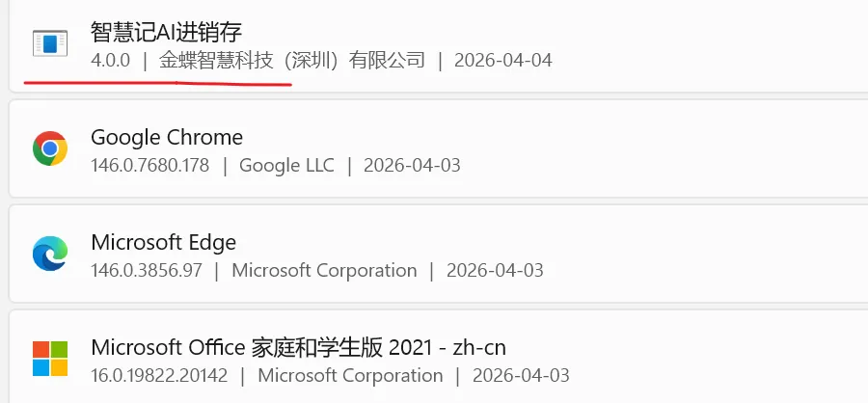This screenshot has width=868, height=403.
Task: Click Google Chrome's install date 2026-04-03
Action: [412, 165]
